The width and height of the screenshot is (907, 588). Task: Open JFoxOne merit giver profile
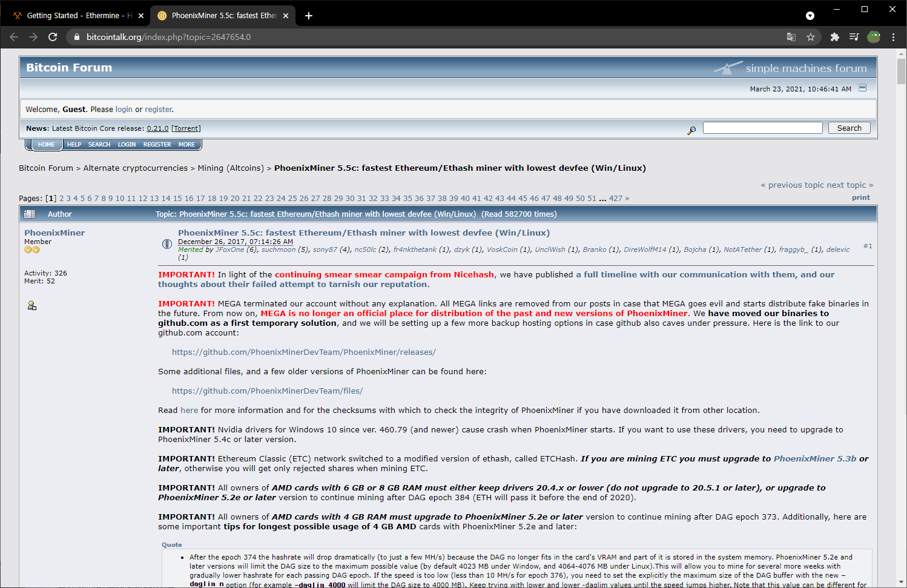tap(230, 249)
